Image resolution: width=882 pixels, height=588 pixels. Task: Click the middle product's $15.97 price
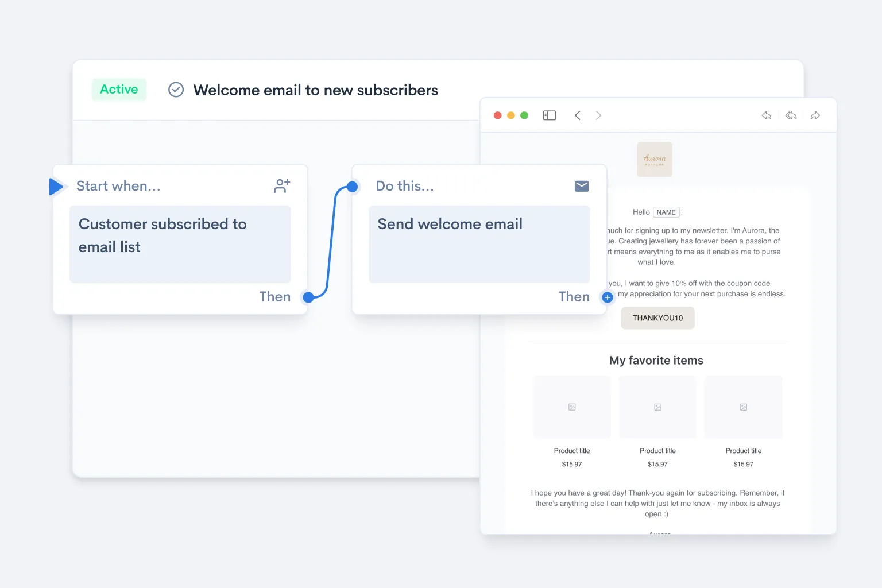point(658,464)
